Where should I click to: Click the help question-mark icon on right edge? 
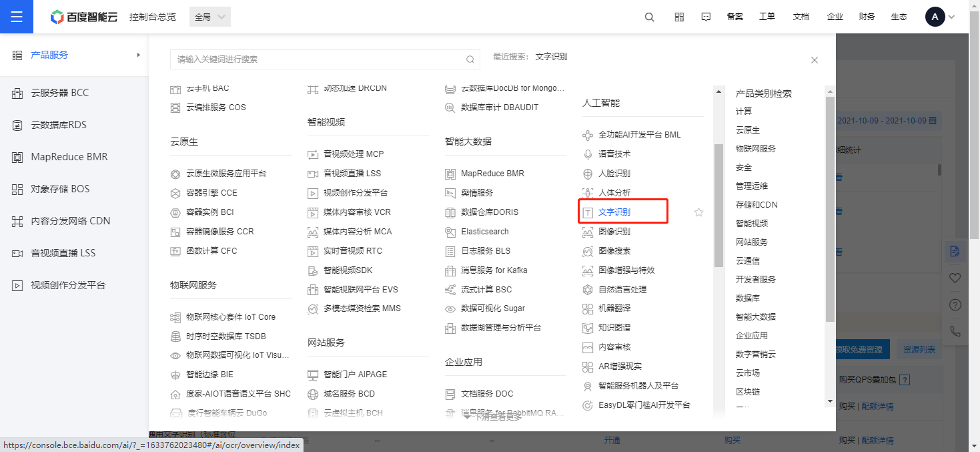955,304
